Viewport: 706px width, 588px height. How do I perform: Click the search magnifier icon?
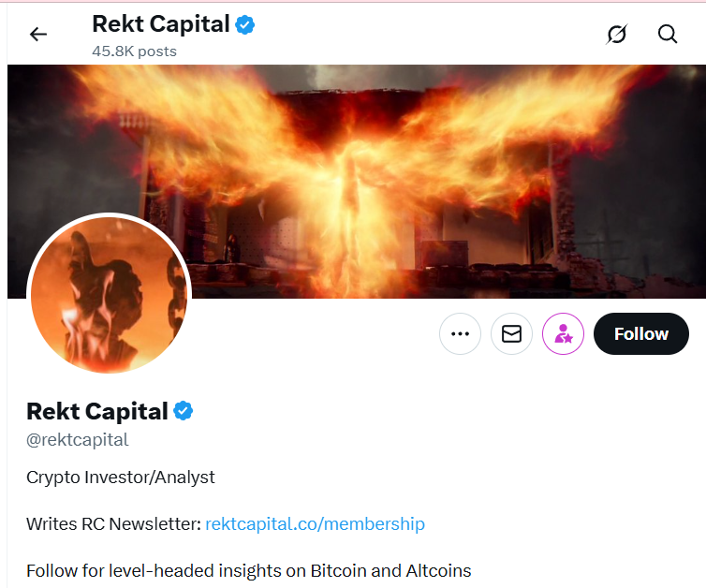point(667,35)
